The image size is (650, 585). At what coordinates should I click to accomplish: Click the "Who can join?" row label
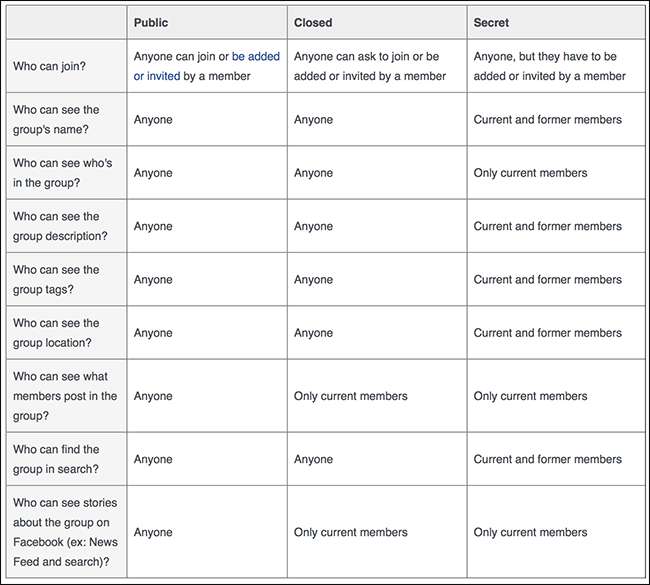coord(50,67)
